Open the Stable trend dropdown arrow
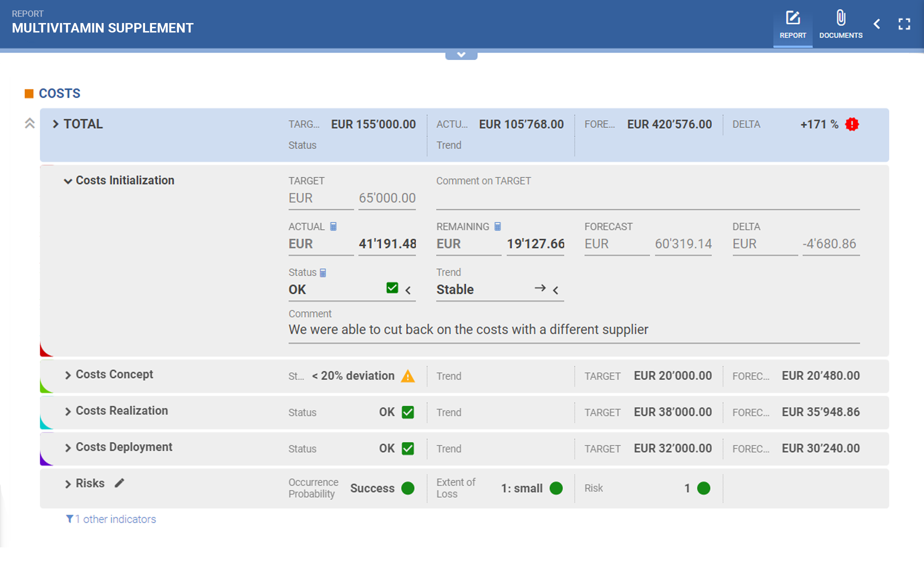 pos(555,290)
